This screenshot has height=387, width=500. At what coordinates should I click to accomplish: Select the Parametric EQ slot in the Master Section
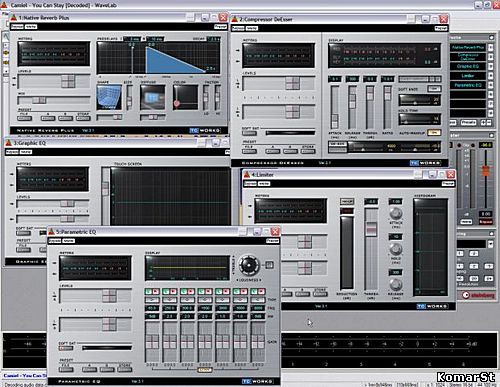468,85
